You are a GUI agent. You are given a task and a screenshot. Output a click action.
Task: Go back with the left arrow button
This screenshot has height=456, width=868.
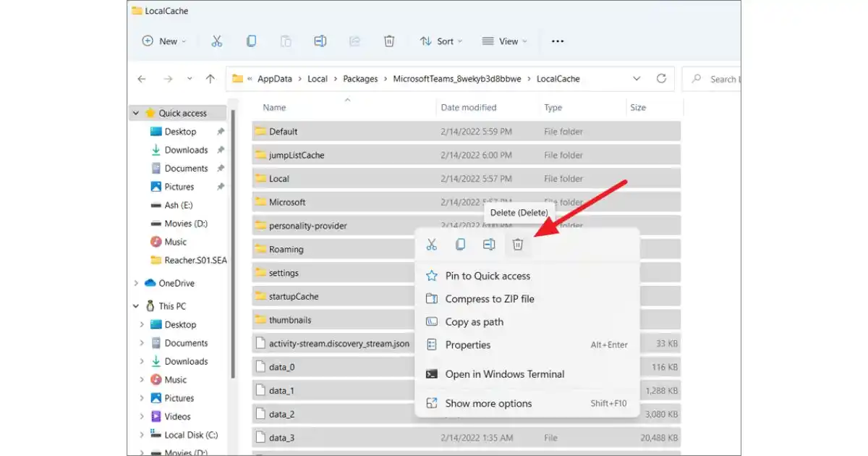point(142,79)
